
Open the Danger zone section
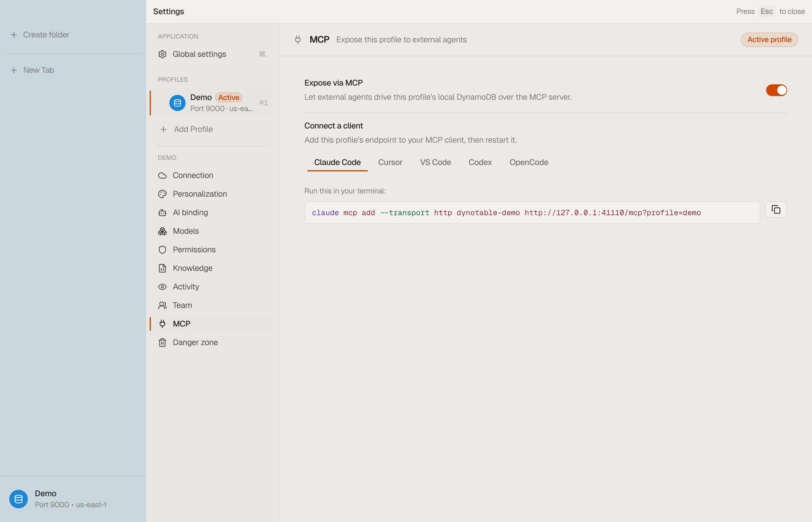click(x=212, y=342)
